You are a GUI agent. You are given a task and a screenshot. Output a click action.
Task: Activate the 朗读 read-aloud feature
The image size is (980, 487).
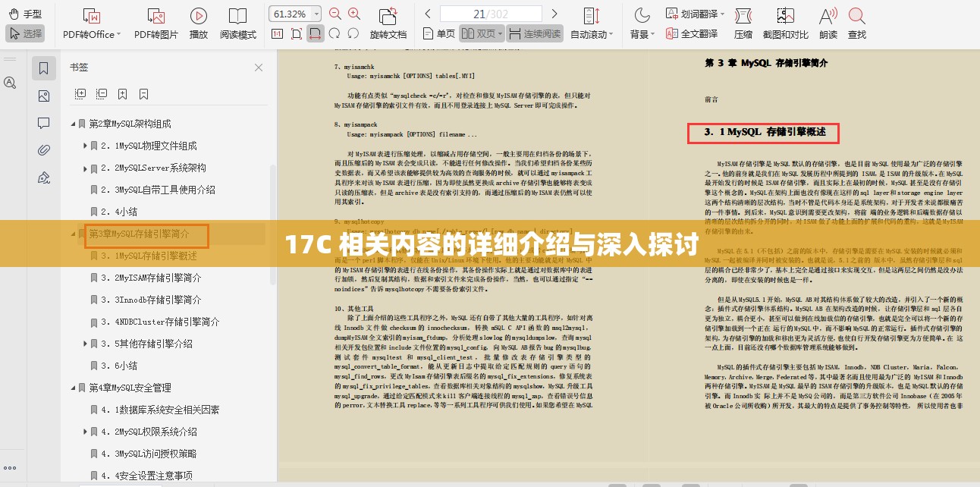tap(827, 23)
